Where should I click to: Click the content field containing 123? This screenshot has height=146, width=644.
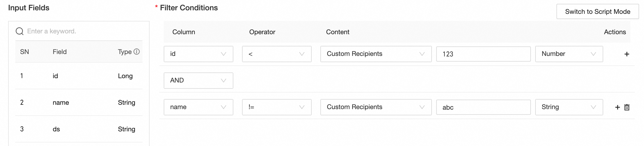(483, 54)
